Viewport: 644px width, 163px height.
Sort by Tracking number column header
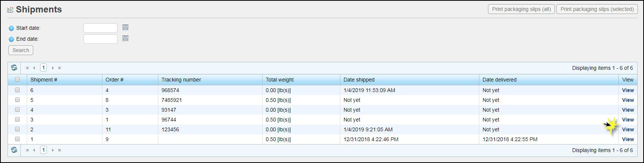coord(181,80)
